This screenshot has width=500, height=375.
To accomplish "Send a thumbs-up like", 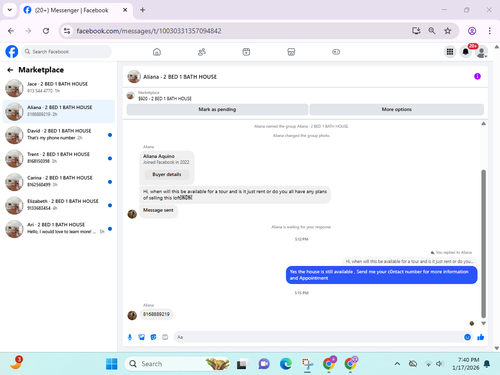I will pyautogui.click(x=480, y=337).
